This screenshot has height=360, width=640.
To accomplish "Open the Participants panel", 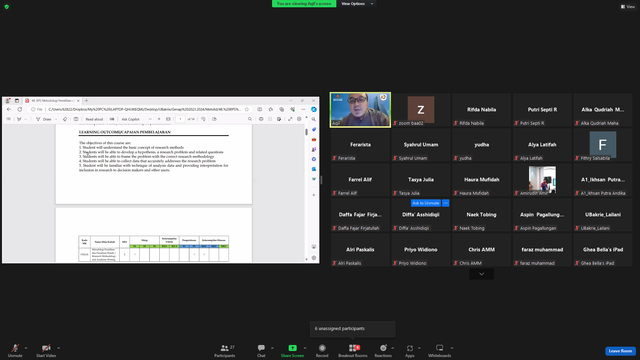I will 225,351.
